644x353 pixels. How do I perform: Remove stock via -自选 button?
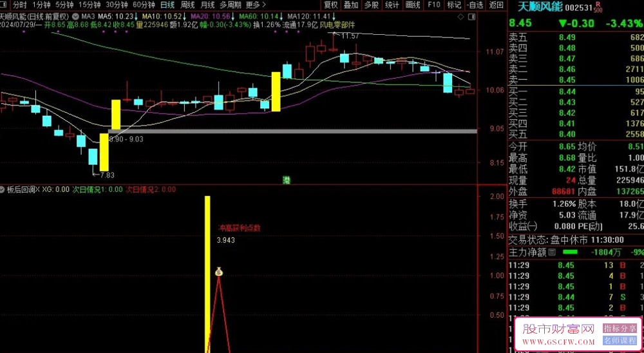[475, 5]
